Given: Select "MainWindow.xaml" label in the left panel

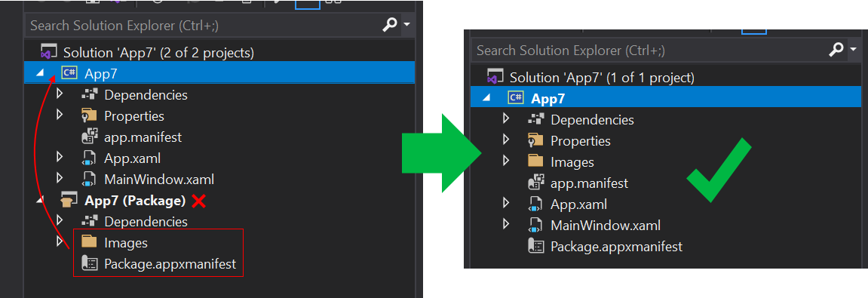Looking at the screenshot, I should tap(159, 180).
